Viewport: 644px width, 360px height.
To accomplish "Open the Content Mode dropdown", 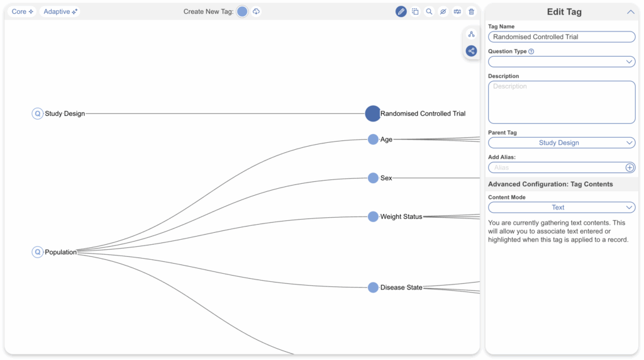I will [x=562, y=207].
